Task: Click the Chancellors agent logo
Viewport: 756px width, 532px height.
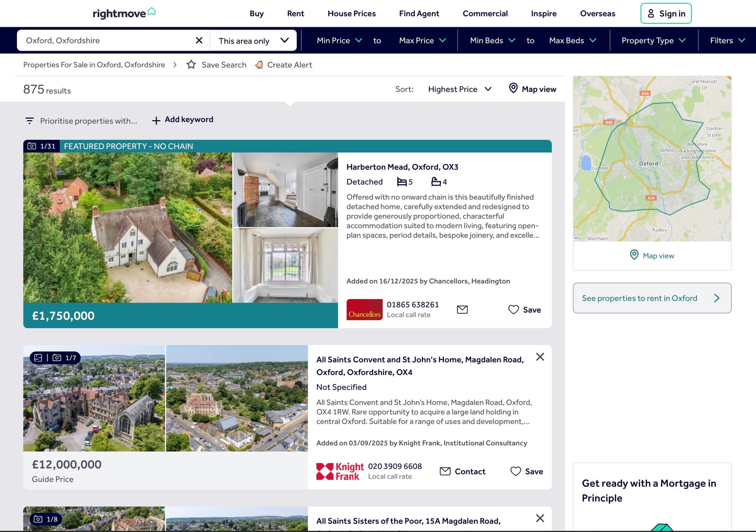Action: 364,310
